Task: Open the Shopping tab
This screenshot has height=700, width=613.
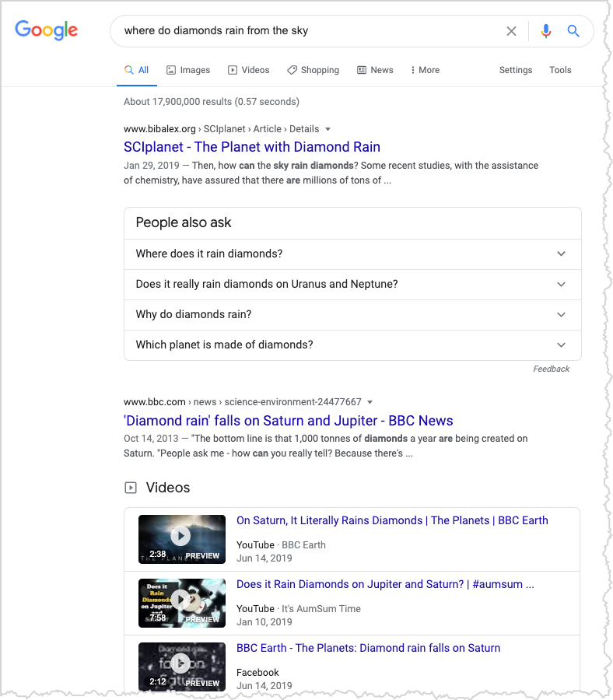Action: click(313, 70)
